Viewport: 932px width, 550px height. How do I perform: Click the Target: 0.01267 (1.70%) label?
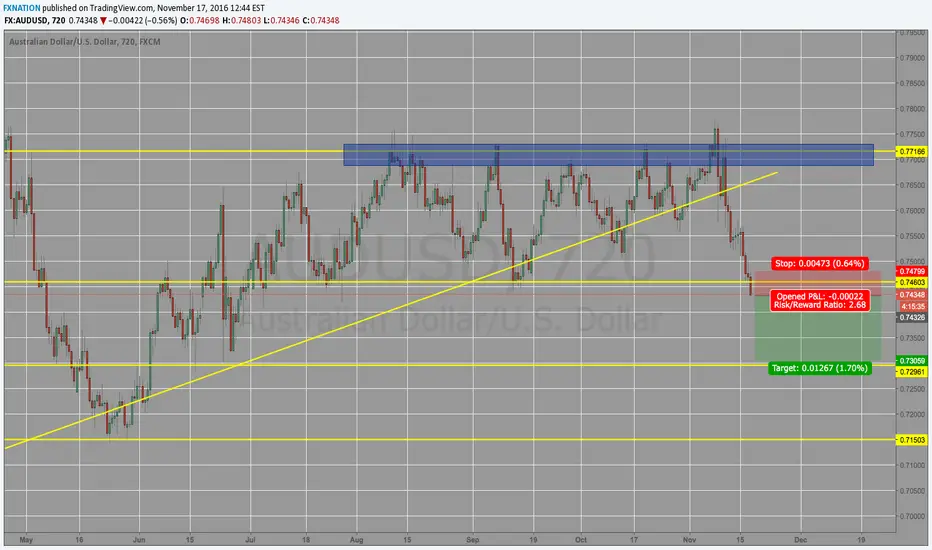pos(820,368)
